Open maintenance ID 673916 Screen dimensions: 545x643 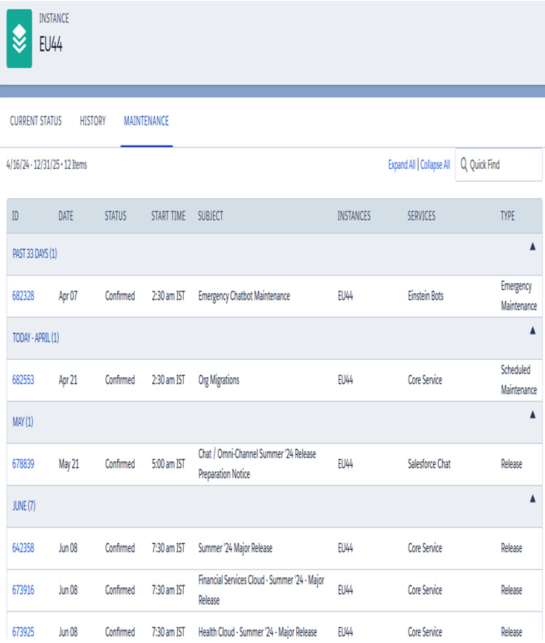click(23, 590)
